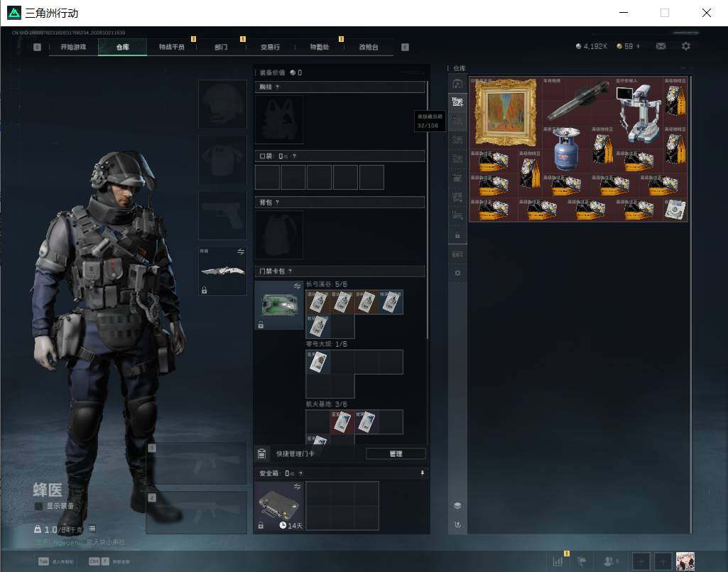The width and height of the screenshot is (728, 572).
Task: Click the empty chest rig slot
Action: (x=279, y=119)
